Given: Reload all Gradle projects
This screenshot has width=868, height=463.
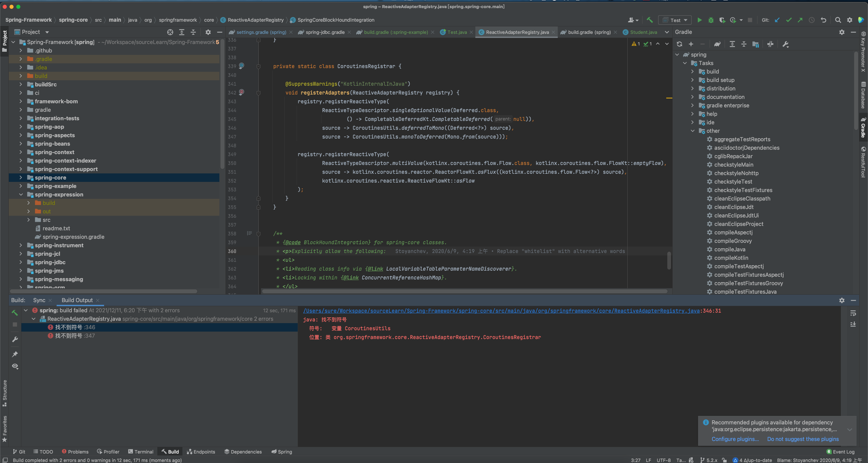Looking at the screenshot, I should coord(679,44).
